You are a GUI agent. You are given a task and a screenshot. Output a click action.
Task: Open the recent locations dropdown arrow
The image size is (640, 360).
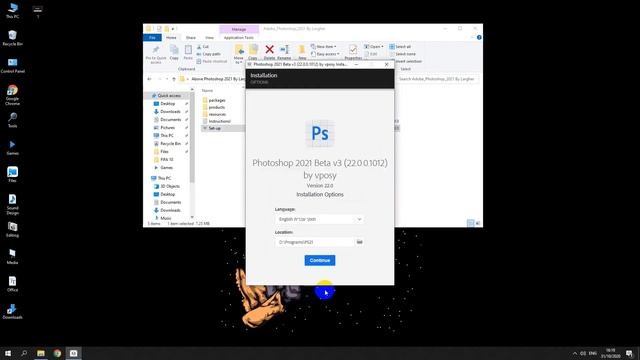coord(167,79)
